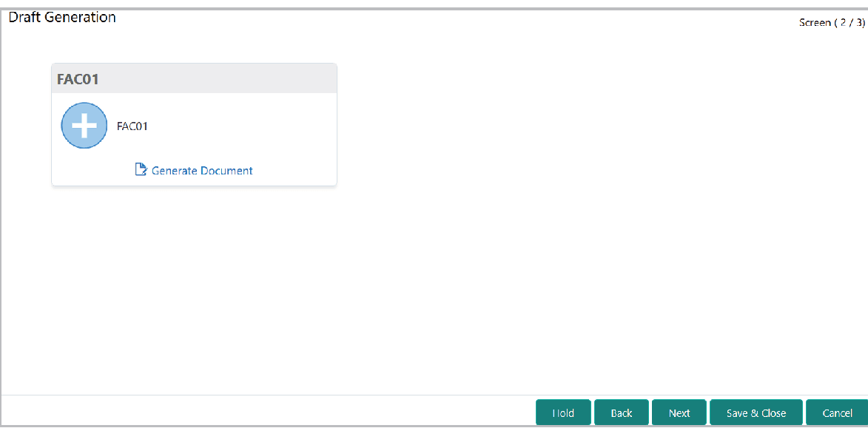Image resolution: width=868 pixels, height=428 pixels.
Task: Click the Back button
Action: 622,412
